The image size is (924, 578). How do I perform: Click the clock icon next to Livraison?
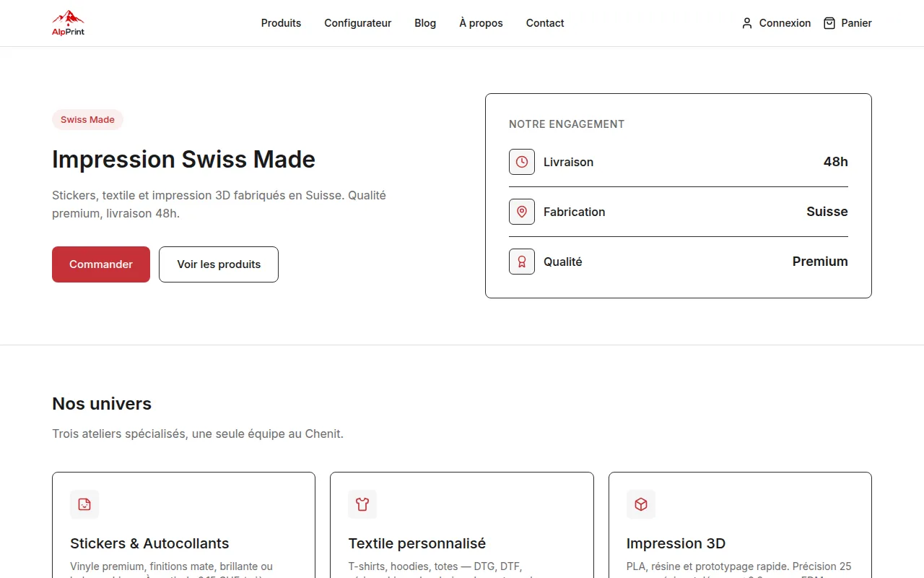pos(522,162)
